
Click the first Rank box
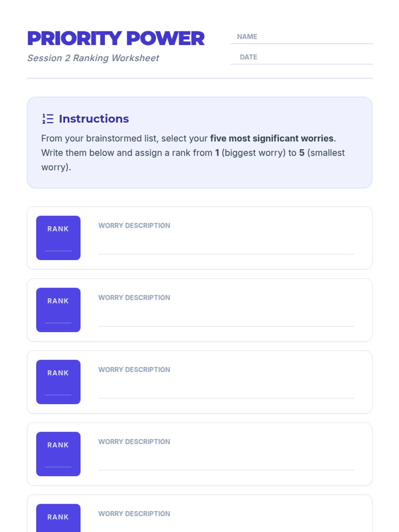pos(58,238)
